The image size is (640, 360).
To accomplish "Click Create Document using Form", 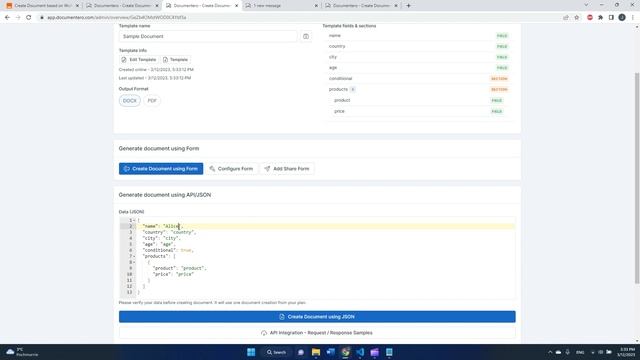I will 161,169.
